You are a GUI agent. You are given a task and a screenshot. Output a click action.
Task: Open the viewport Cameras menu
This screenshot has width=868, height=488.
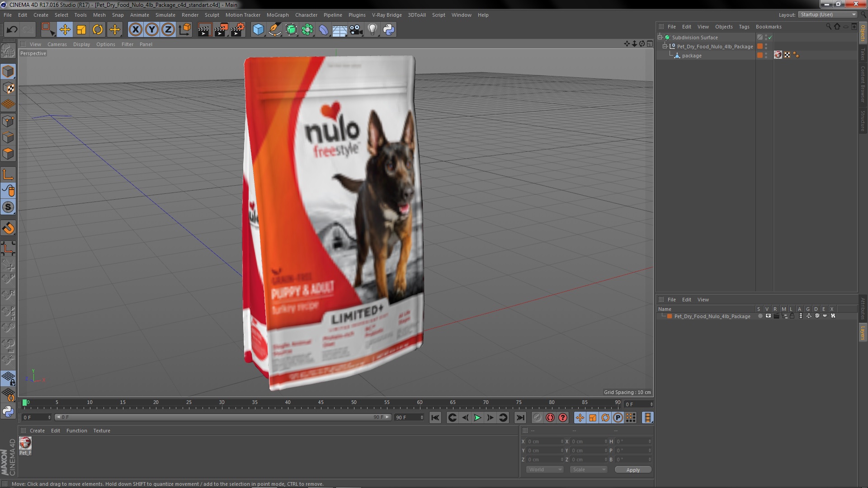(x=57, y=44)
